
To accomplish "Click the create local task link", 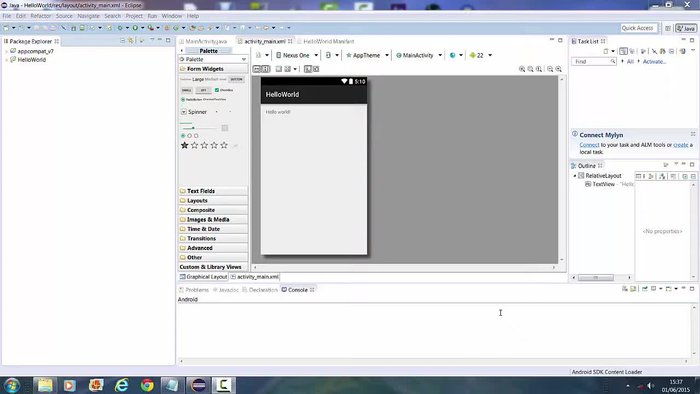I will pyautogui.click(x=680, y=145).
